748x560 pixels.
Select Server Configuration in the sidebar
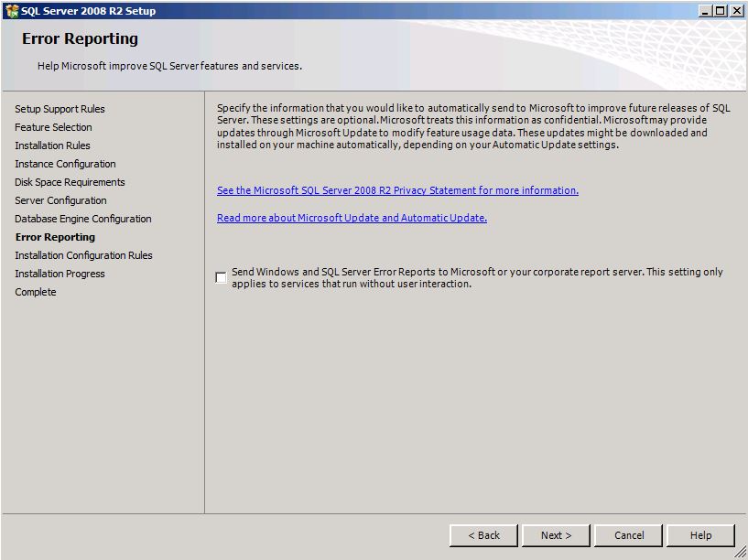tap(60, 199)
